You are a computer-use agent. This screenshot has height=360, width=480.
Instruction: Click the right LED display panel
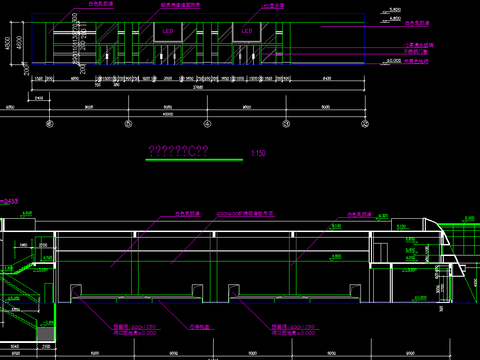tap(247, 32)
